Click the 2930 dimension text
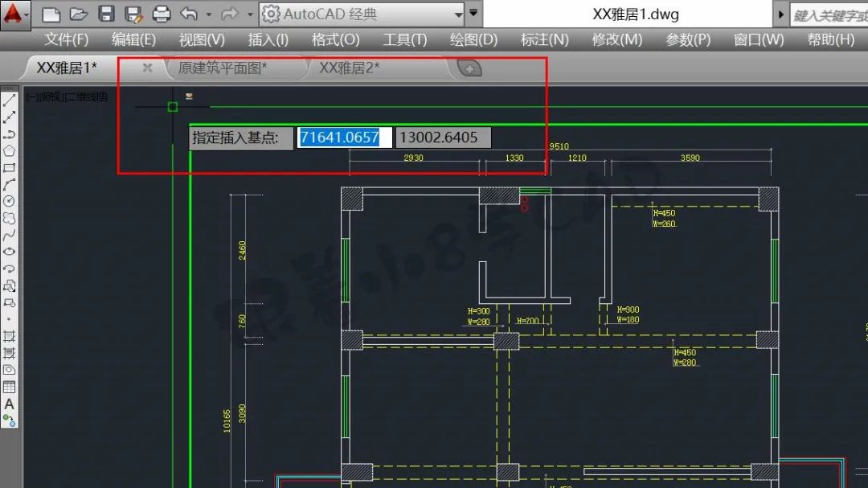Screen dimensions: 868x488 pos(413,158)
